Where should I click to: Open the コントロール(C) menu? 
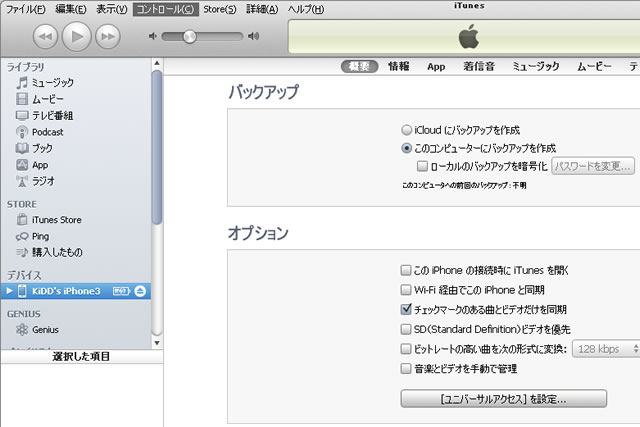pyautogui.click(x=166, y=9)
